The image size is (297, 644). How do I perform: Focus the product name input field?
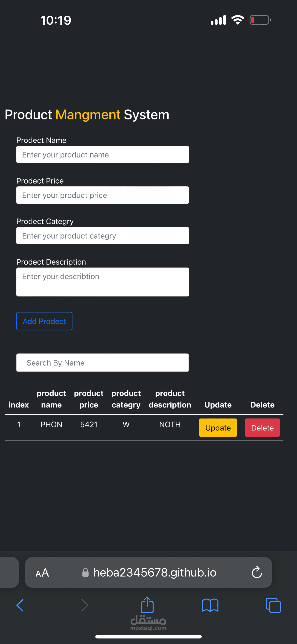tap(102, 155)
